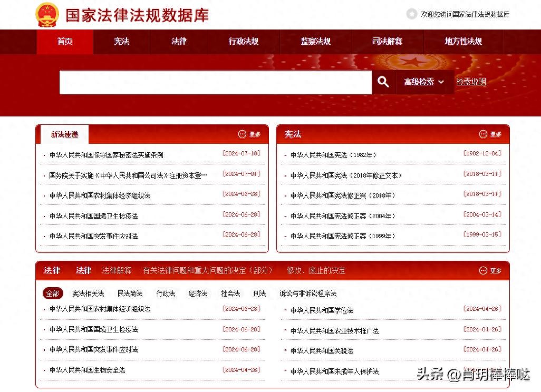Select the 刑法 category filter
This screenshot has height=392, width=541.
click(x=259, y=293)
